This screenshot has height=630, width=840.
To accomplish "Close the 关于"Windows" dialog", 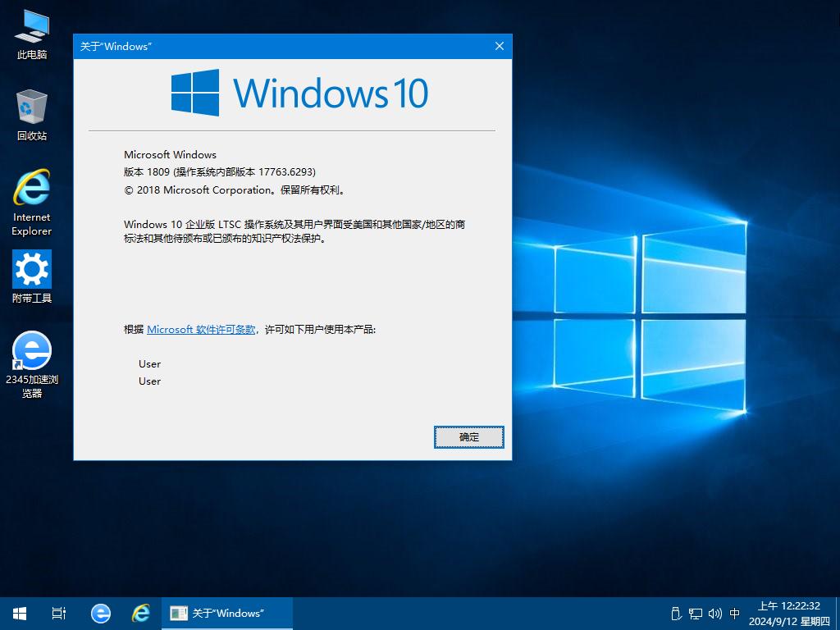I will (x=500, y=46).
